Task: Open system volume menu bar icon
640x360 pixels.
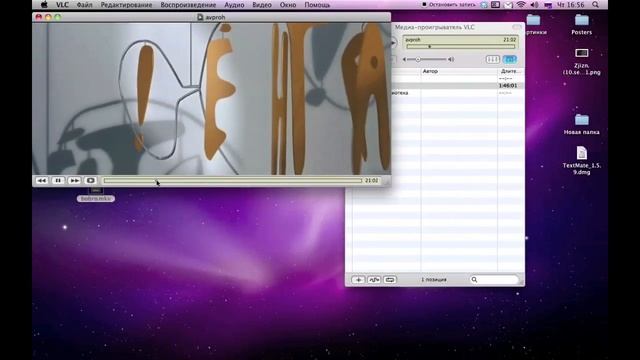Action: pyautogui.click(x=534, y=5)
